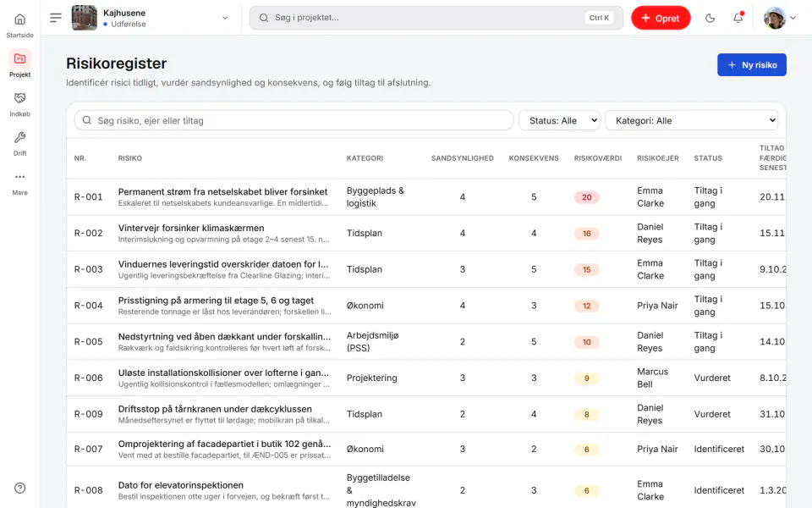Collapse the sidebar with hamburger icon

tap(56, 18)
